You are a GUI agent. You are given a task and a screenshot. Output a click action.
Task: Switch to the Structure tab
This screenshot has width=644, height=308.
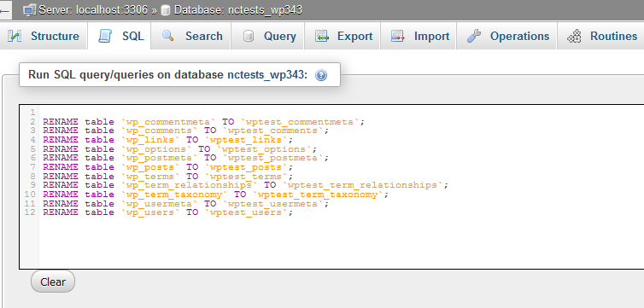44,36
